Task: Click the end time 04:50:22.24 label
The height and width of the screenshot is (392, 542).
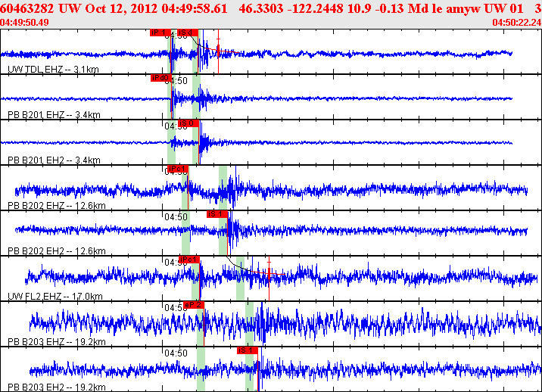Action: coord(516,23)
